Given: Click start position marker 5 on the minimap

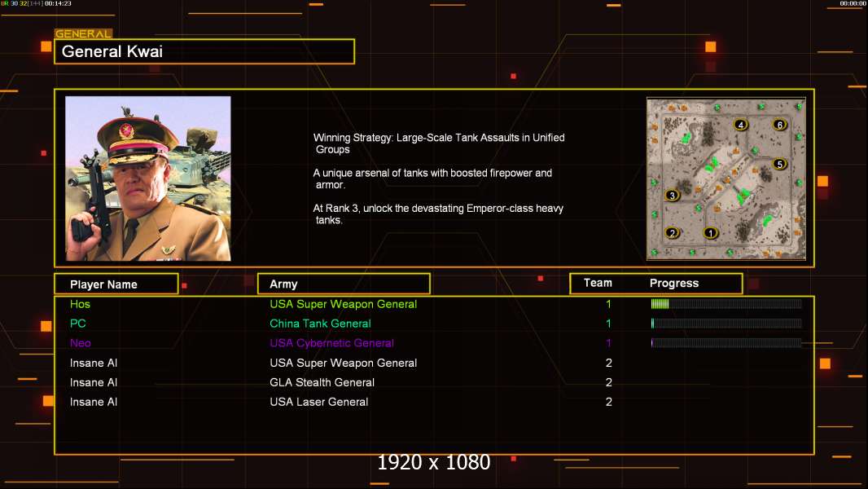Looking at the screenshot, I should 779,165.
